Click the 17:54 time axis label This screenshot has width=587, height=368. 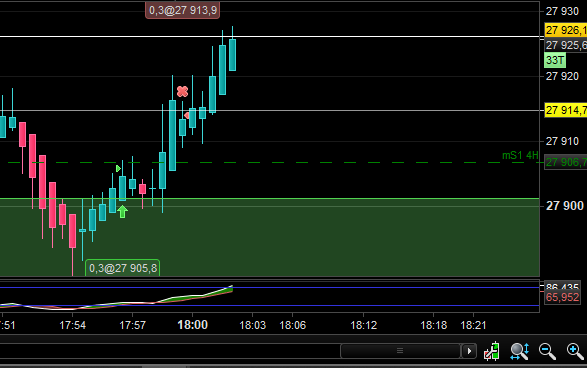point(72,325)
